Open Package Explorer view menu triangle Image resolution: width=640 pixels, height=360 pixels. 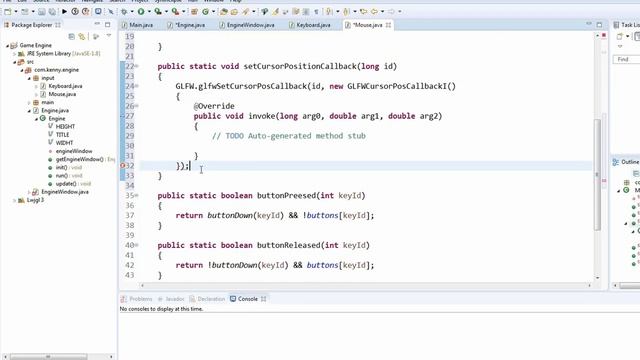point(109,36)
